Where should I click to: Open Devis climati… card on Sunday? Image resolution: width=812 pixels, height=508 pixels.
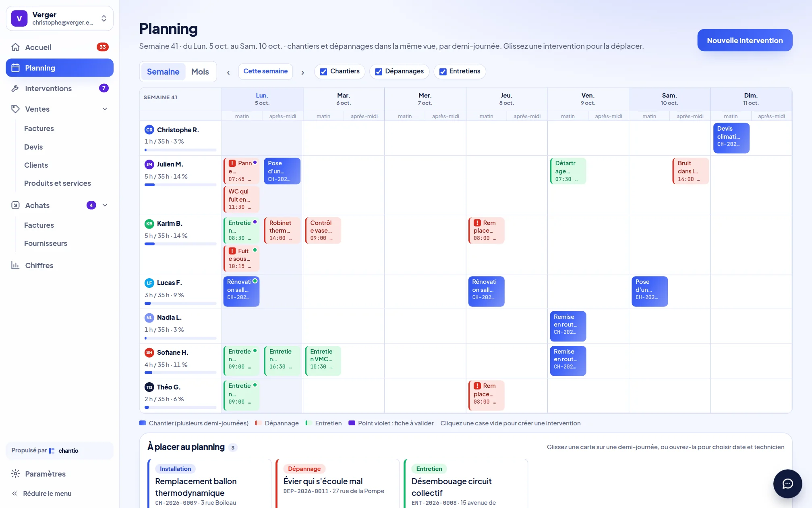pos(731,138)
